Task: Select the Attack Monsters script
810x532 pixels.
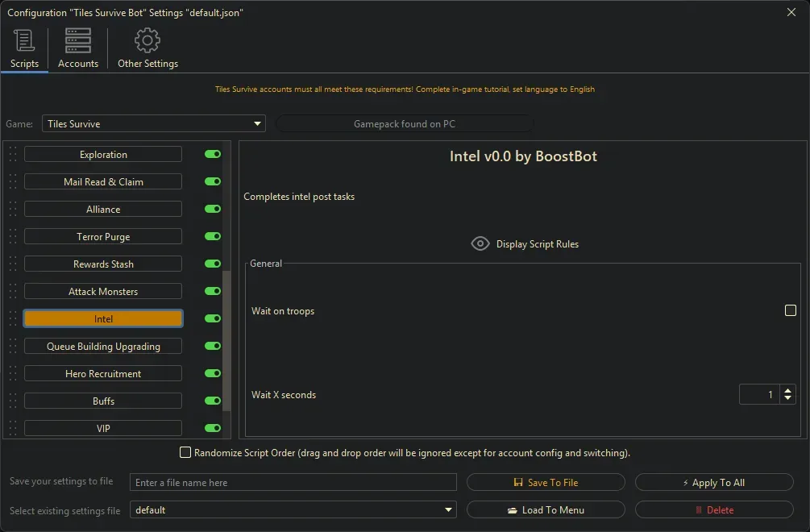Action: (x=103, y=292)
